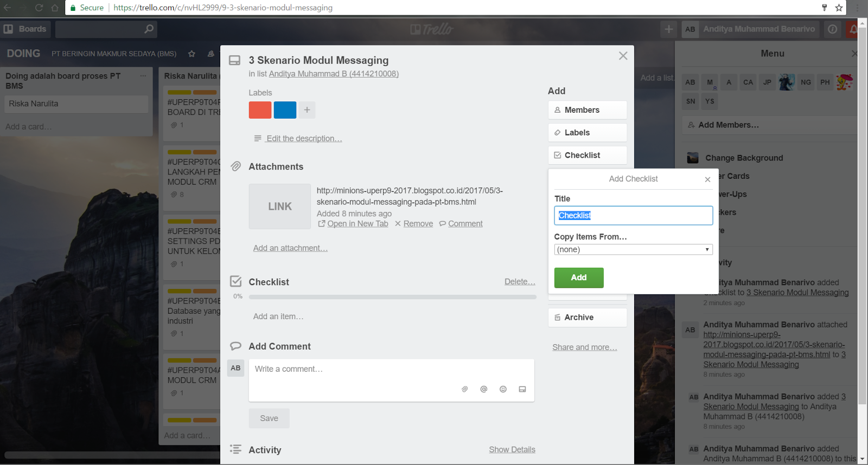Click the browser address bar URL
The height and width of the screenshot is (465, 868).
pos(223,8)
